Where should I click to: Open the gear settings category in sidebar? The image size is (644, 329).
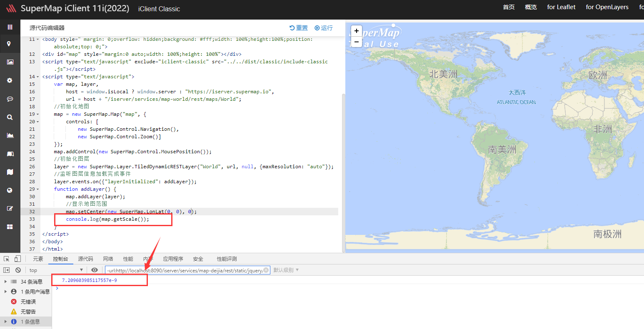tap(10, 80)
